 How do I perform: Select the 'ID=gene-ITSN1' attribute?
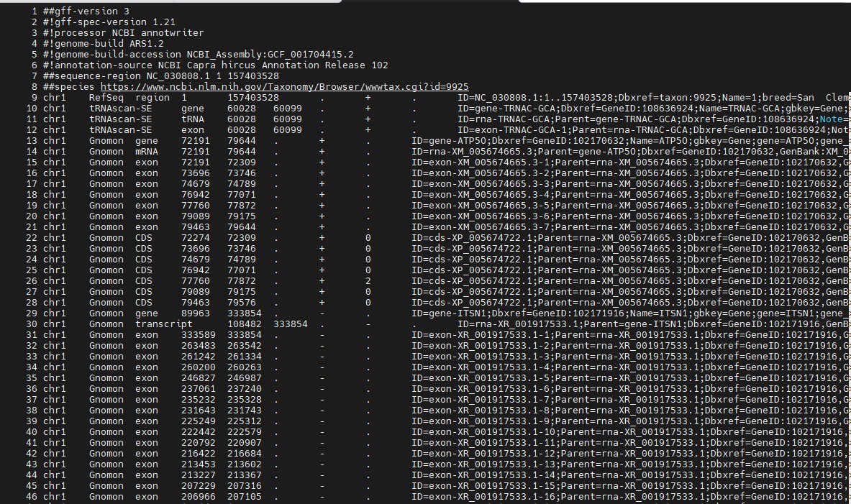coord(449,313)
